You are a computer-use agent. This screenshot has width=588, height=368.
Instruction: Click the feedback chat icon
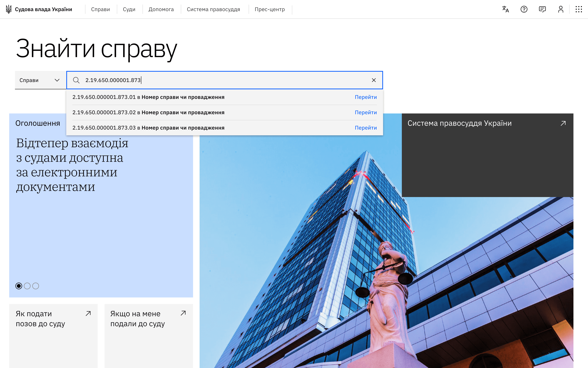coord(542,9)
